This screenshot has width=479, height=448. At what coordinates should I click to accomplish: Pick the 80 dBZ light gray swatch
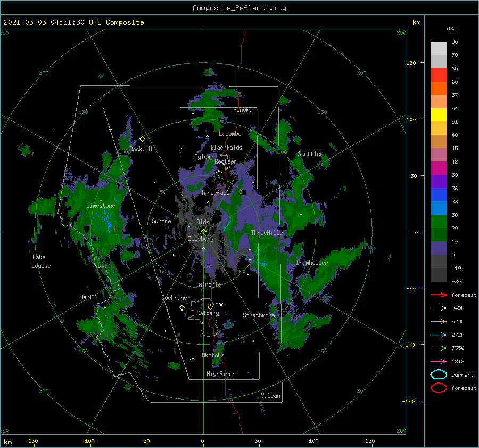coord(439,48)
